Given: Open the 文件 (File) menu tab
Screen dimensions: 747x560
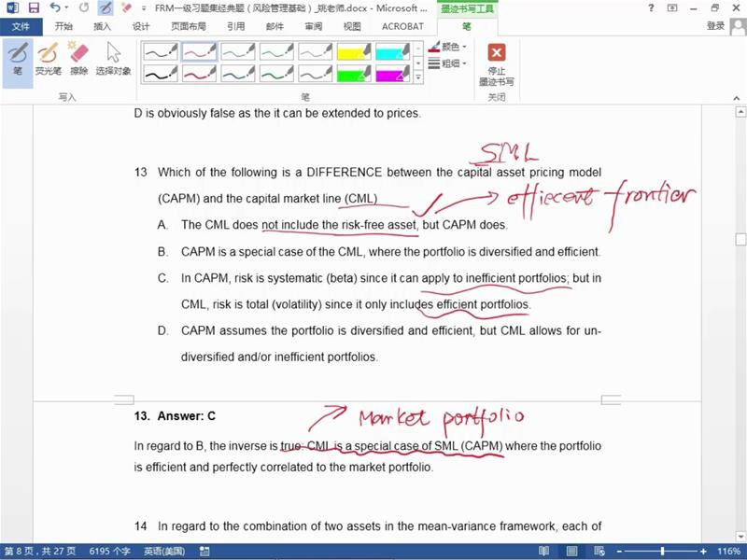Looking at the screenshot, I should (x=21, y=26).
